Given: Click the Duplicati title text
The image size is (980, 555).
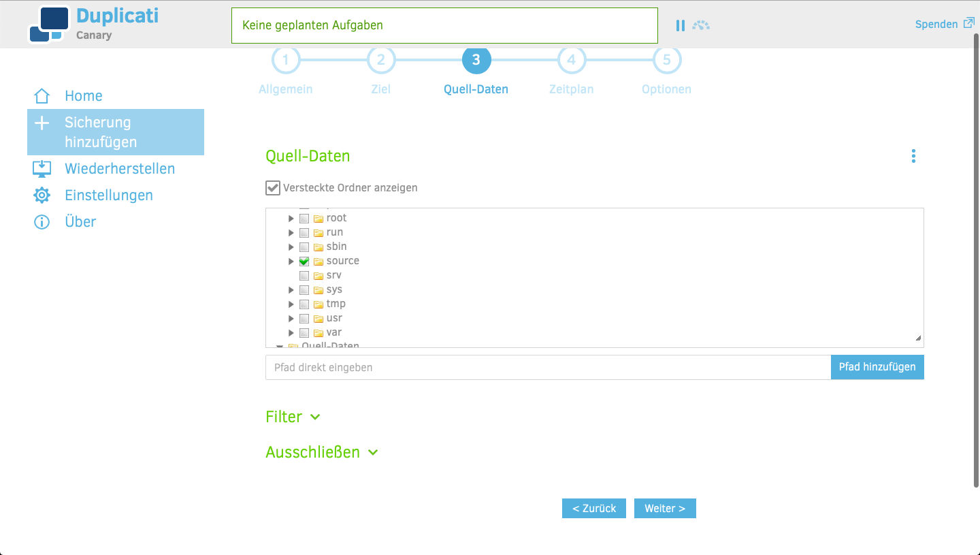Looking at the screenshot, I should click(x=117, y=16).
